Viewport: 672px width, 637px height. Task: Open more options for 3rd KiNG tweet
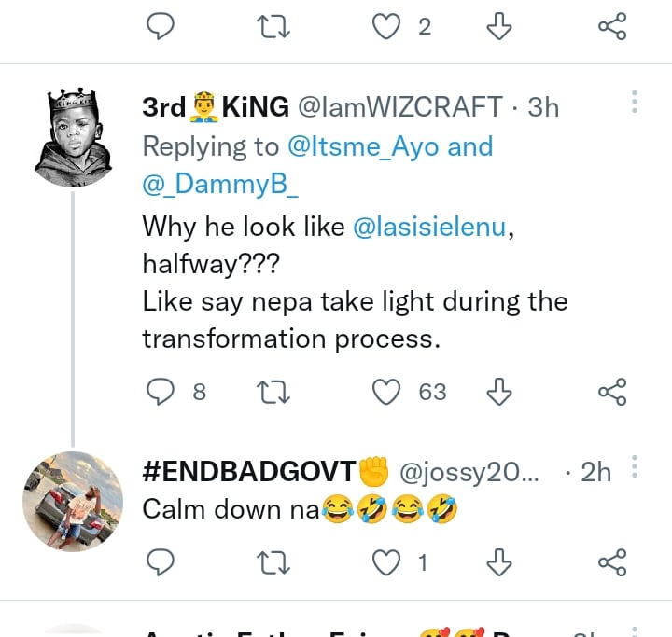click(635, 102)
